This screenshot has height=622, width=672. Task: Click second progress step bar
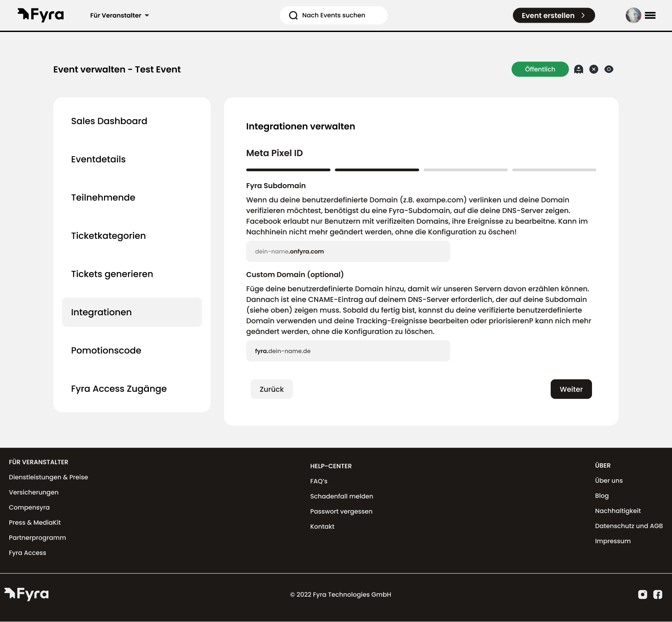click(377, 170)
